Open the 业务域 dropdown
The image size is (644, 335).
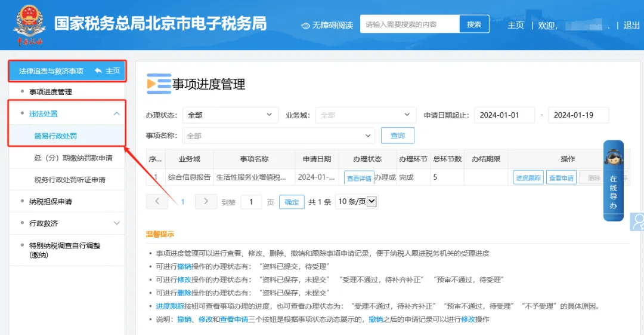(x=366, y=115)
